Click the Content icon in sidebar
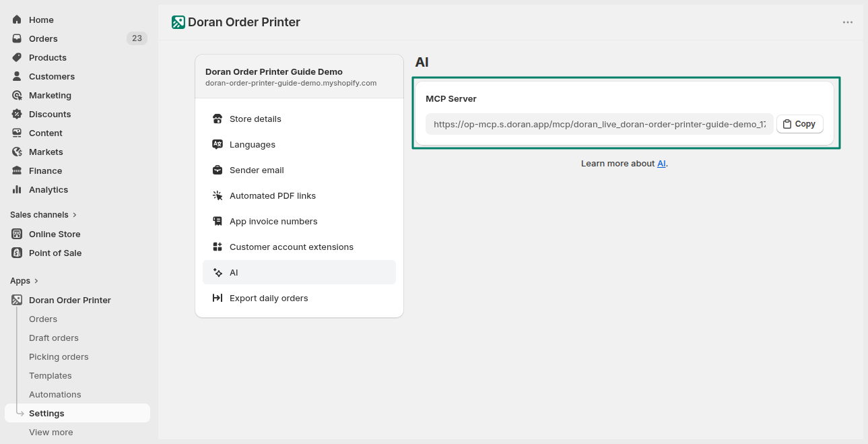The height and width of the screenshot is (444, 868). [17, 133]
